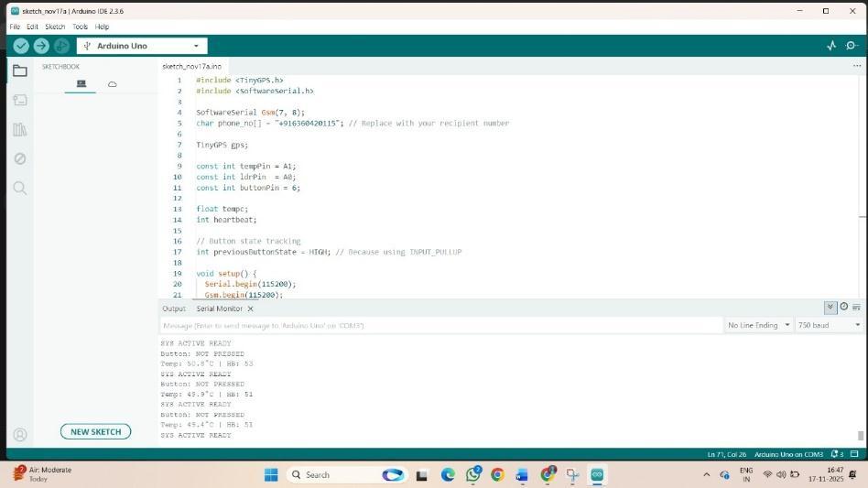
Task: Click code line 'void setup() {'
Action: pos(226,274)
